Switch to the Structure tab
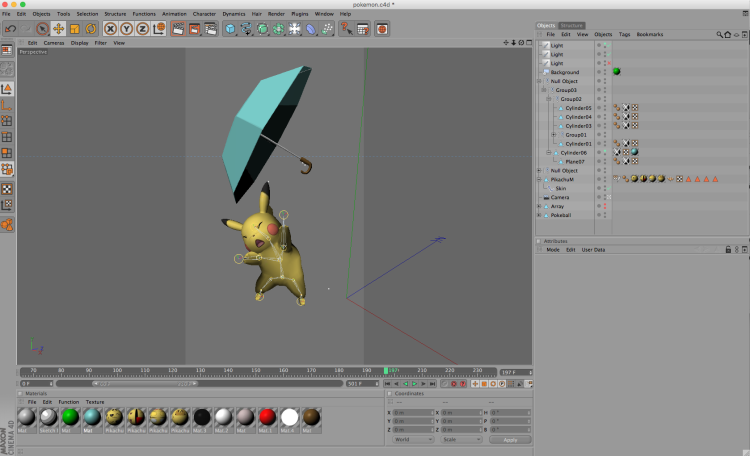This screenshot has height=456, width=750. [572, 25]
